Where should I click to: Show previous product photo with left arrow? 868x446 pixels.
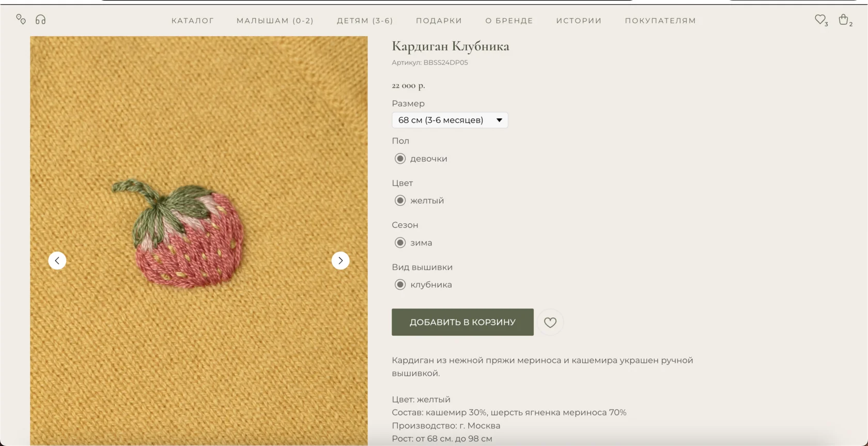click(57, 260)
